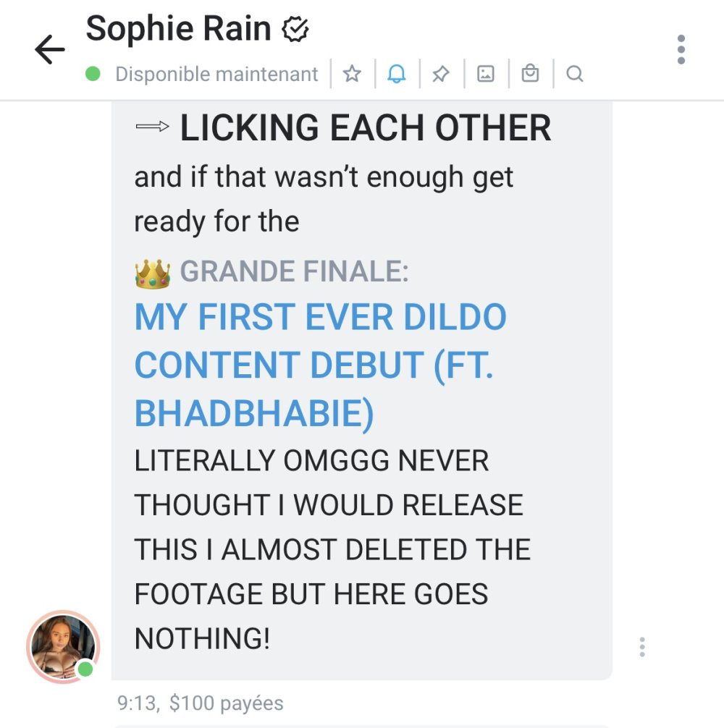Viewport: 724px width, 728px height.
Task: Click the green online dot on the avatar
Action: [x=85, y=669]
